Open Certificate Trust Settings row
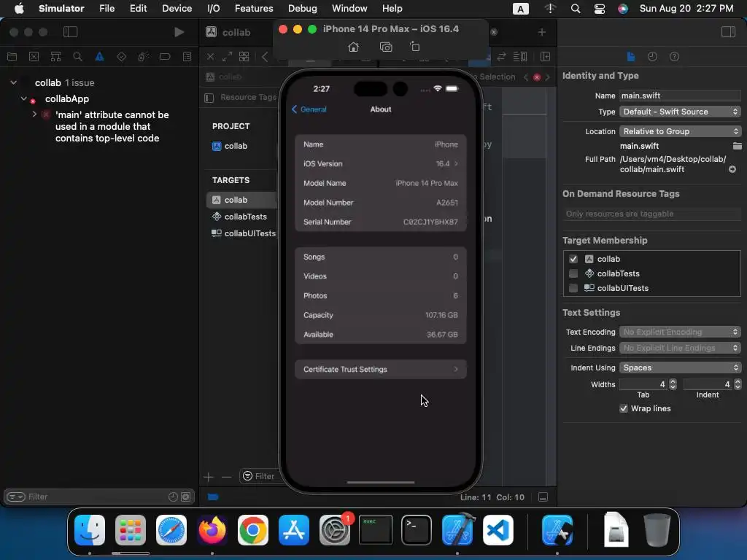The image size is (747, 560). [x=380, y=370]
